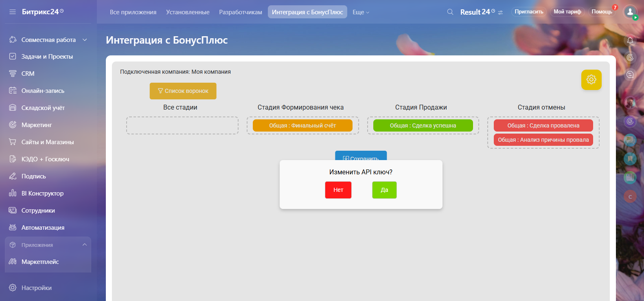This screenshot has width=644, height=301.
Task: Click the spiral icon below the bell
Action: pyautogui.click(x=630, y=57)
